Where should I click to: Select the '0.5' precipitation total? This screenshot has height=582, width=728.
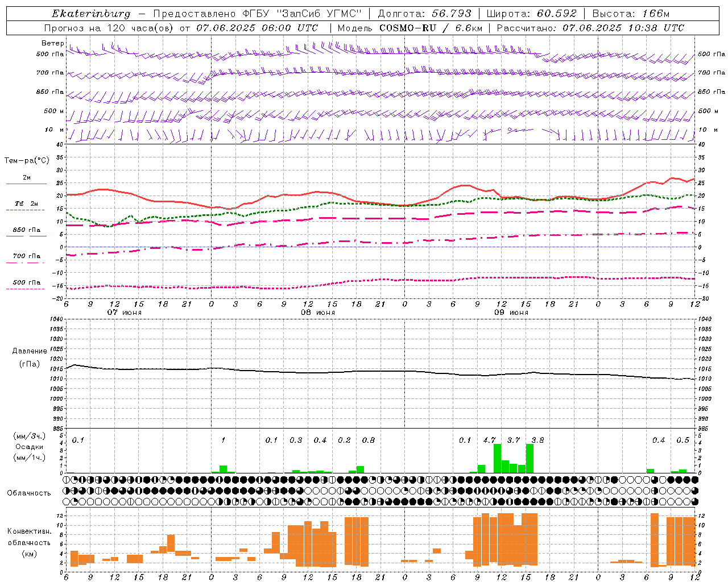(x=682, y=440)
